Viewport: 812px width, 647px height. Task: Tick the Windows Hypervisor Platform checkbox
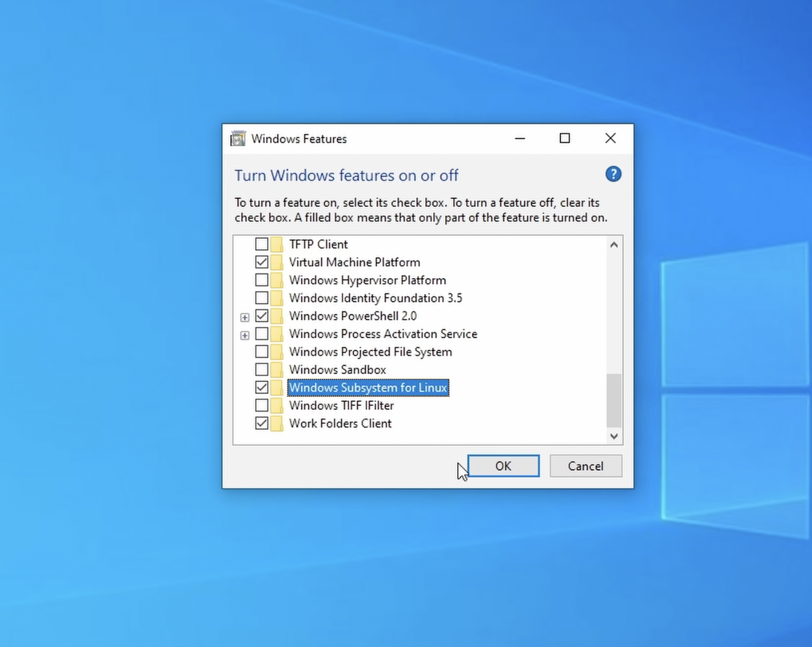pos(262,280)
